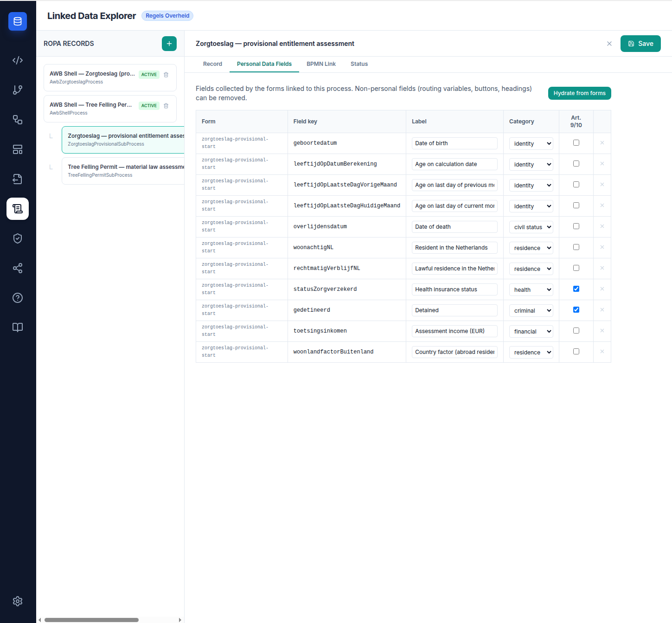Viewport: 672px width, 623px height.
Task: Uncheck Art. 9/10 for statusZorgverzekerd
Action: (576, 289)
